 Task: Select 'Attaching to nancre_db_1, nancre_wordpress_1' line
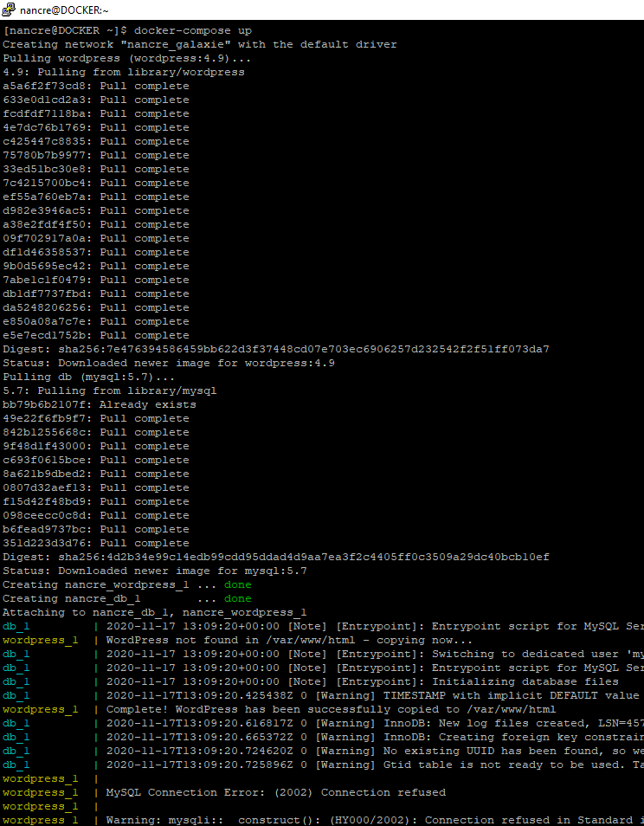[x=155, y=612]
